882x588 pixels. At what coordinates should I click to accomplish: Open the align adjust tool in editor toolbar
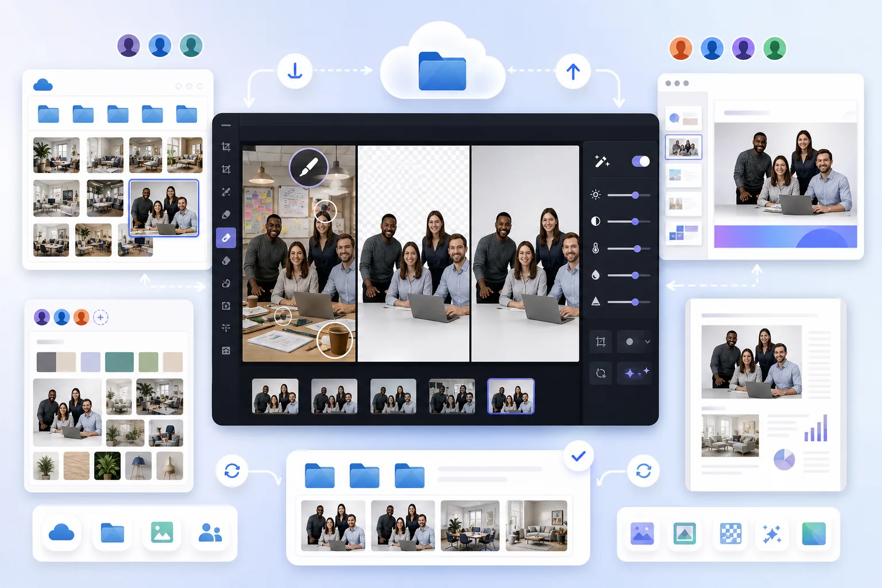click(226, 328)
